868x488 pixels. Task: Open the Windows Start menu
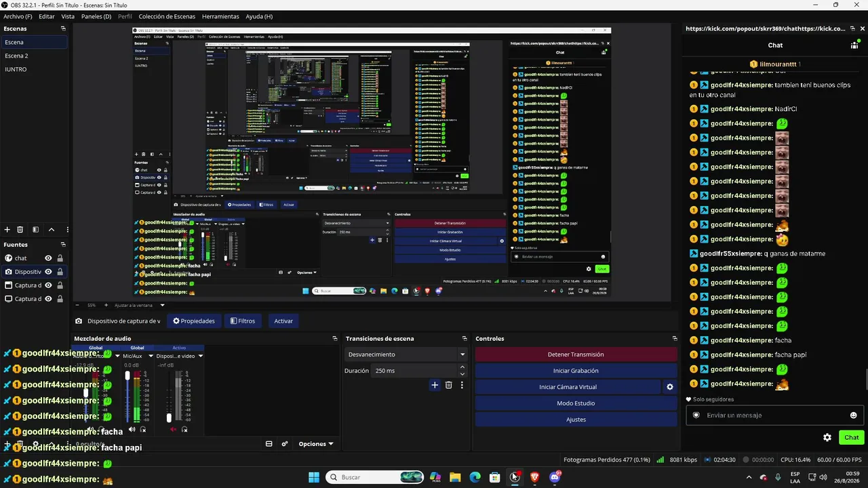[x=314, y=477]
